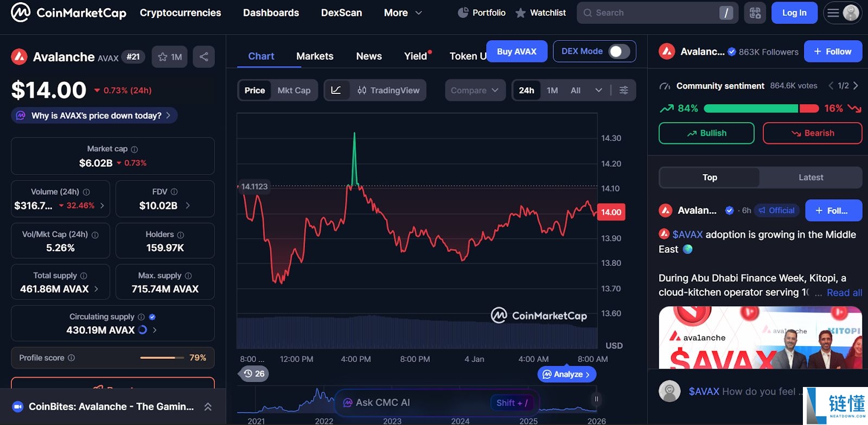Expand the CoinBites banner with double chevron

pyautogui.click(x=208, y=407)
